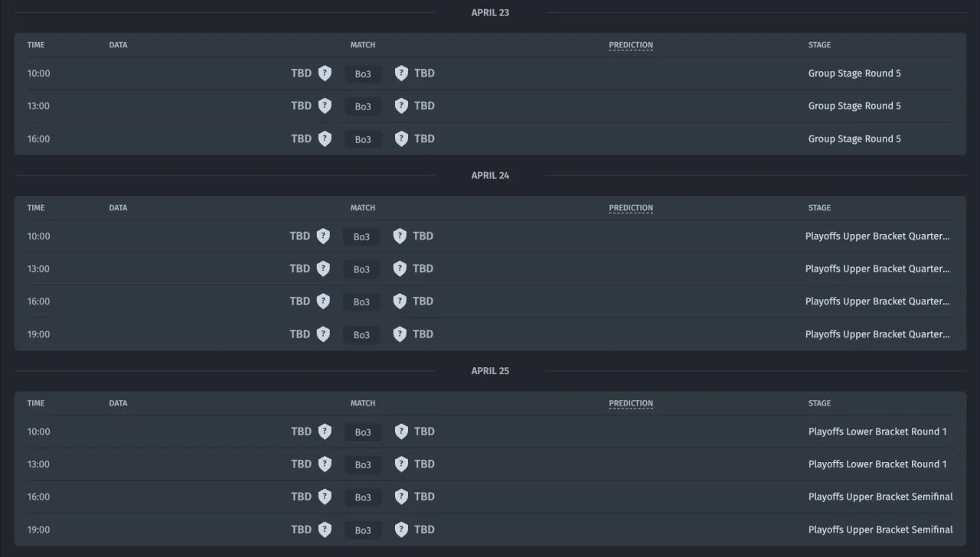This screenshot has width=980, height=557.
Task: Select left TBD shield icon, April 23 16:00 match
Action: 325,138
